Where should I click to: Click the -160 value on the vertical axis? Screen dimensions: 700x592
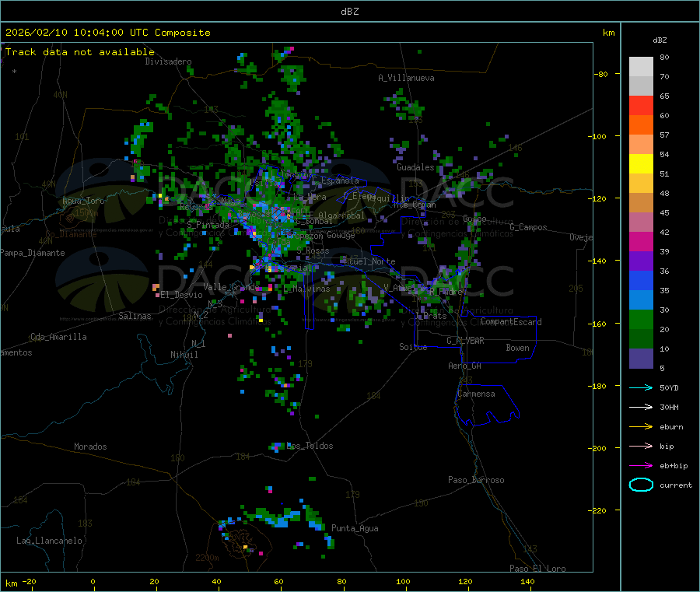point(597,324)
